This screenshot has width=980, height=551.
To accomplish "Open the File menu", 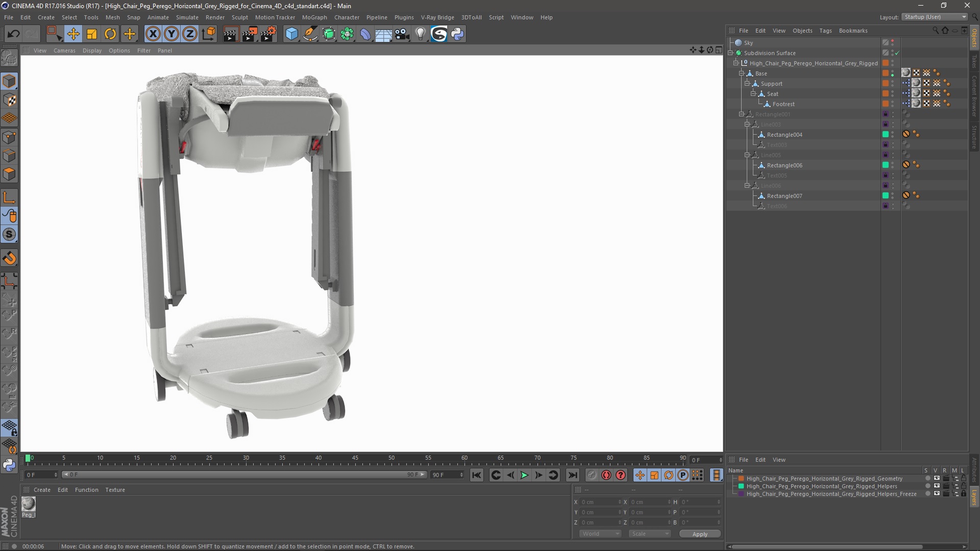I will point(9,17).
